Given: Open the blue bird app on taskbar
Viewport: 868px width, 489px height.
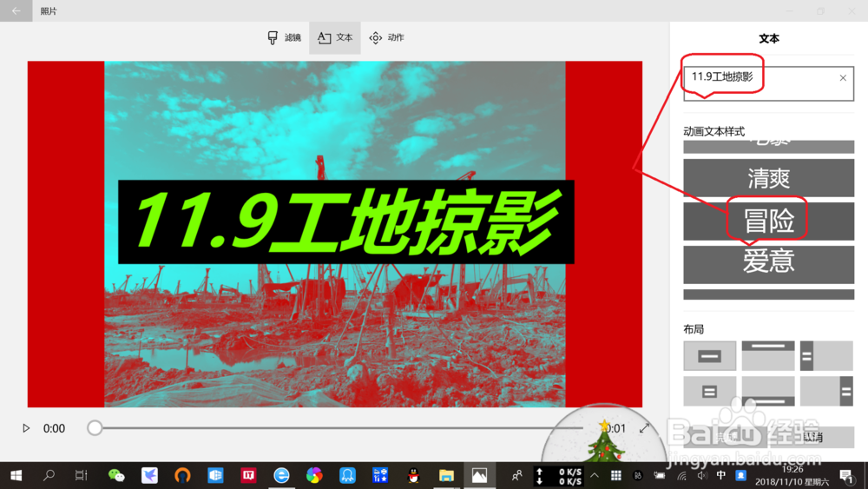Looking at the screenshot, I should click(x=149, y=475).
